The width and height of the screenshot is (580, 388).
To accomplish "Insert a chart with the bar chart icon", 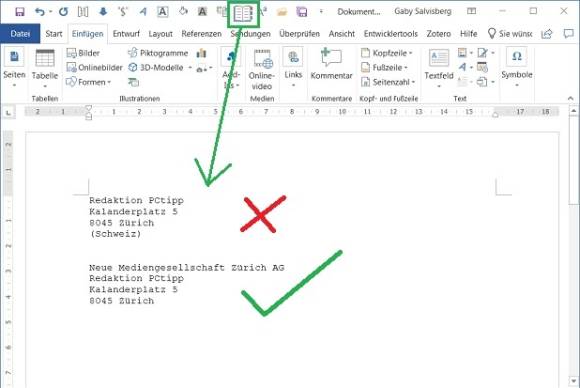I will tap(202, 53).
